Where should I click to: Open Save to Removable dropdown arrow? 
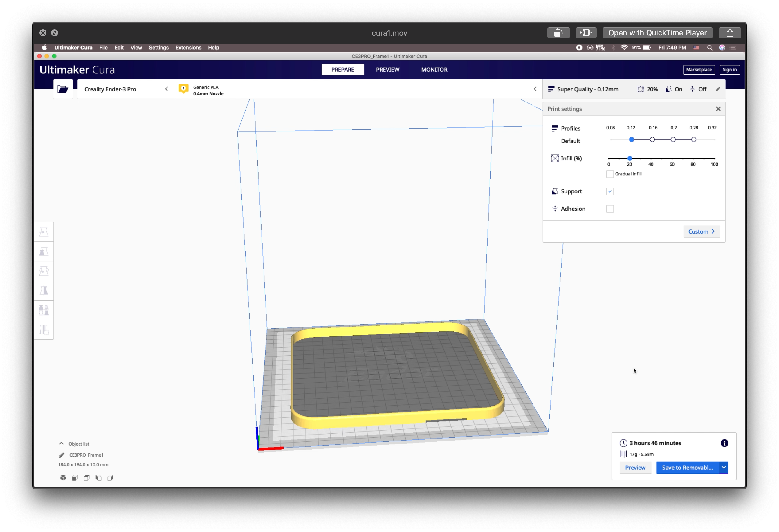(x=724, y=468)
